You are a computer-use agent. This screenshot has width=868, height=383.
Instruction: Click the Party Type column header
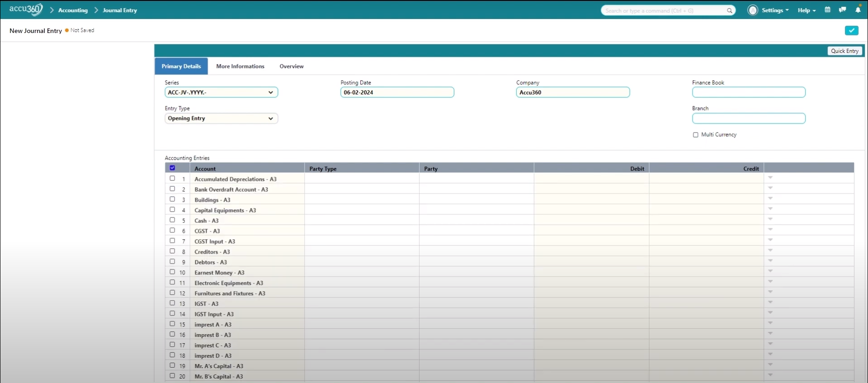362,168
